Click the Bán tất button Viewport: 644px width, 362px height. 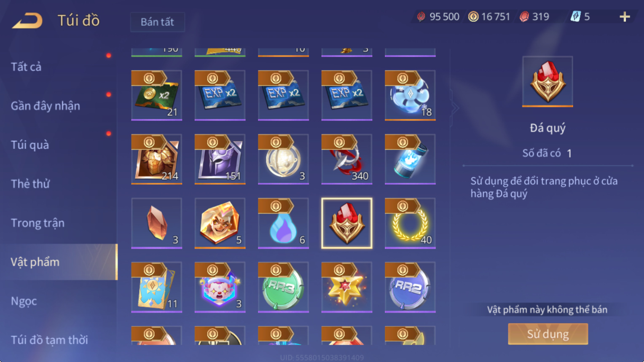pyautogui.click(x=157, y=22)
